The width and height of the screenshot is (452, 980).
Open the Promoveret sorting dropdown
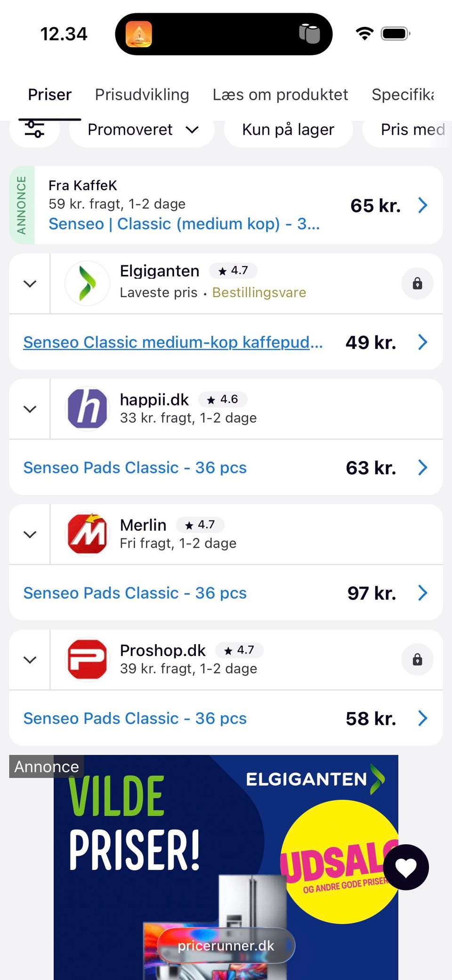pos(142,130)
